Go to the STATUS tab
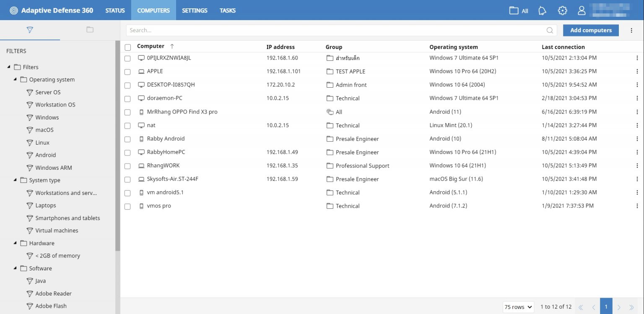This screenshot has width=644, height=314. click(x=115, y=10)
